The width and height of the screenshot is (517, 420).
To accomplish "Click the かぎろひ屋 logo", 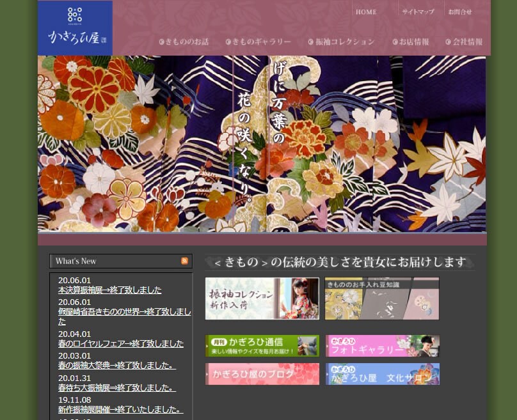I will (75, 27).
